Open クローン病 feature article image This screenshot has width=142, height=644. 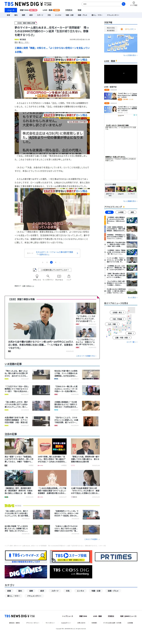(41, 321)
